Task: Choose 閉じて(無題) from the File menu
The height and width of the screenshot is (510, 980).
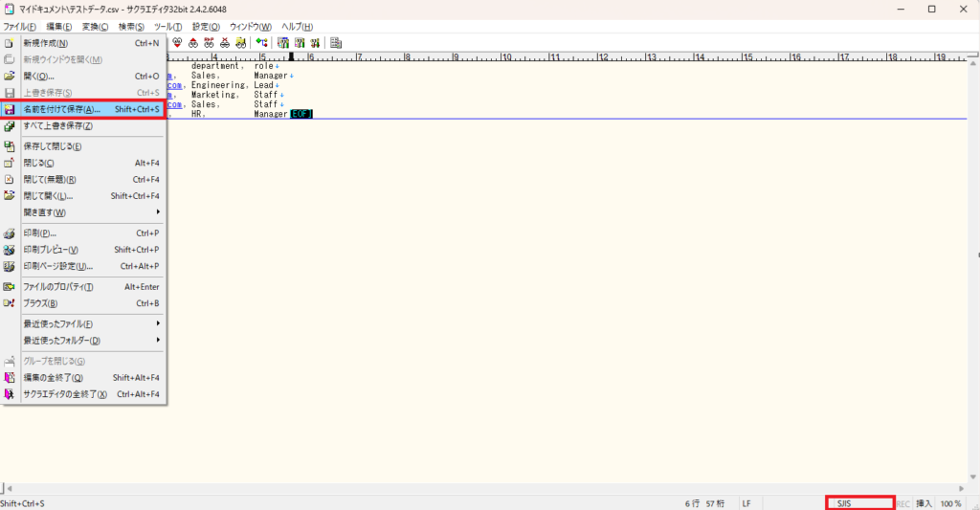Action: point(50,179)
